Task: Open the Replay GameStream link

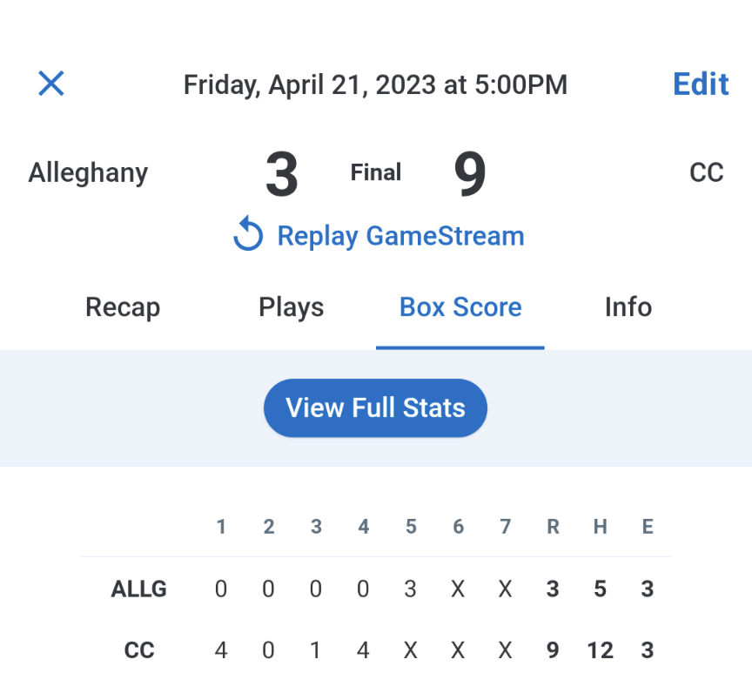Action: (400, 236)
